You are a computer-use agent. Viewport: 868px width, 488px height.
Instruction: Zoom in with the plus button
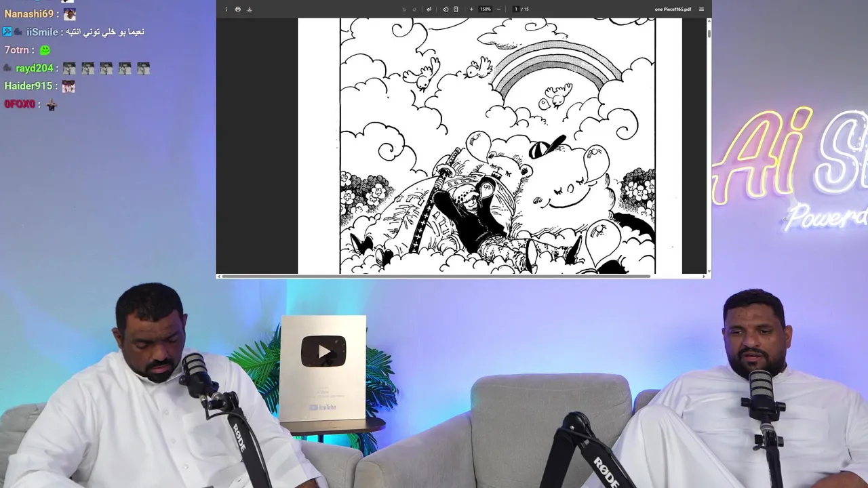471,9
